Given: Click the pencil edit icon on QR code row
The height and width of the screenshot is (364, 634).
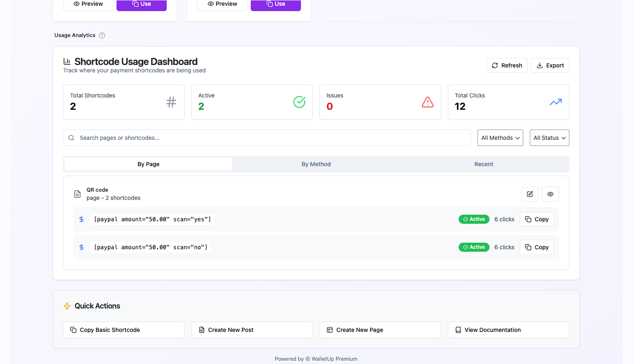Looking at the screenshot, I should pos(530,194).
